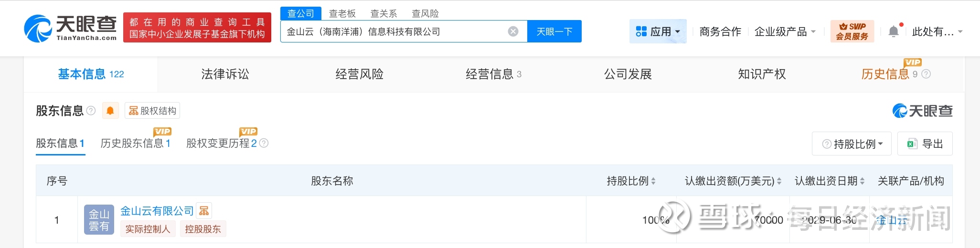Click help icon beside 历史信息 tab
Viewport: 980px width, 248px height.
click(926, 74)
